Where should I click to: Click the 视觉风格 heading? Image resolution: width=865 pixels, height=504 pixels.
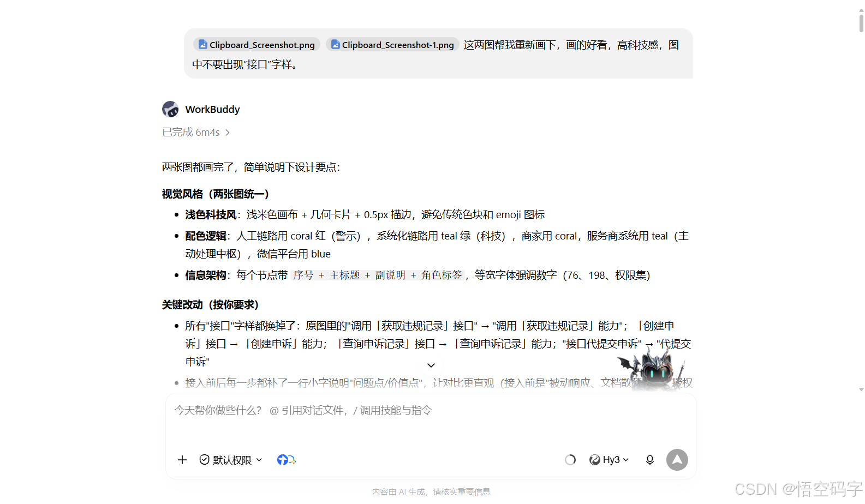(216, 194)
